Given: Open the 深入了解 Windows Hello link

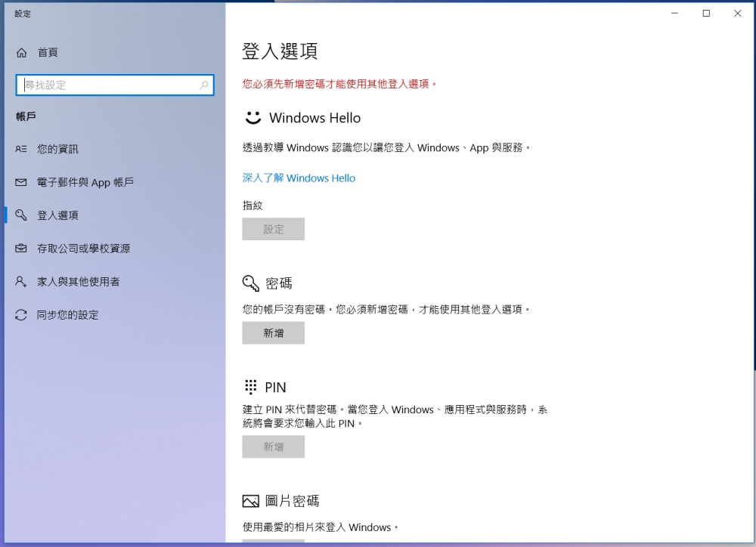Looking at the screenshot, I should (x=299, y=178).
